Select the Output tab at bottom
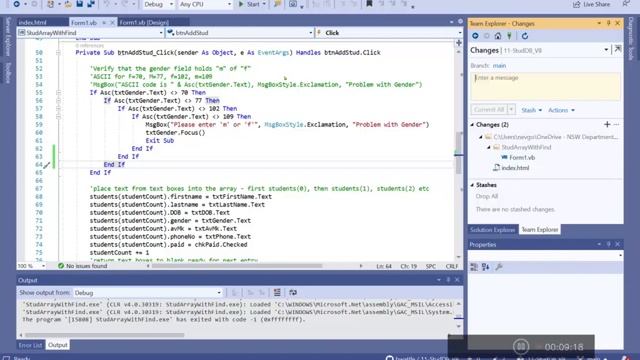Screen dimensions: 640x360 58,345
